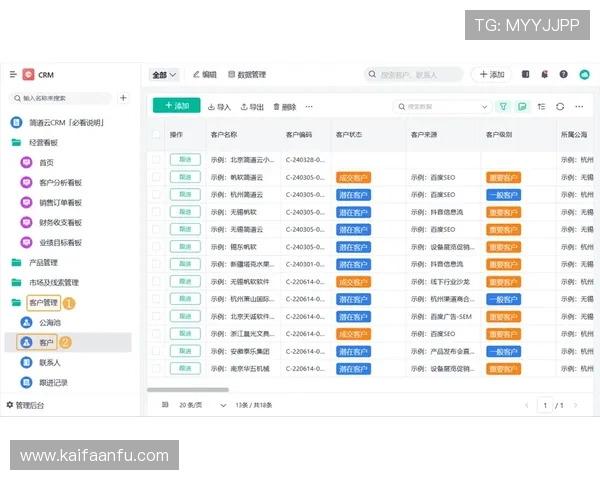
Task: Check row 示例: 锡东帆软
Action: point(156,247)
